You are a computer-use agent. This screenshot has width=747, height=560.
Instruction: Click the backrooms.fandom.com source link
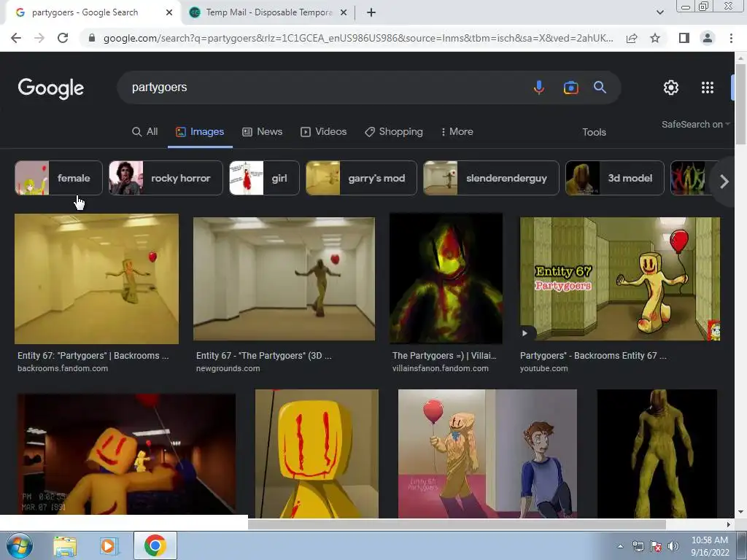(x=63, y=368)
